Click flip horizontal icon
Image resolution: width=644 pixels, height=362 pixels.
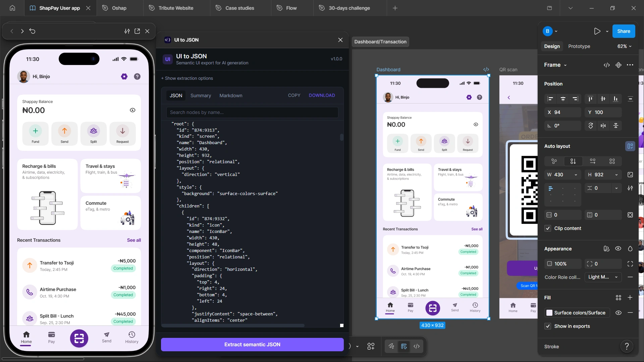[603, 126]
